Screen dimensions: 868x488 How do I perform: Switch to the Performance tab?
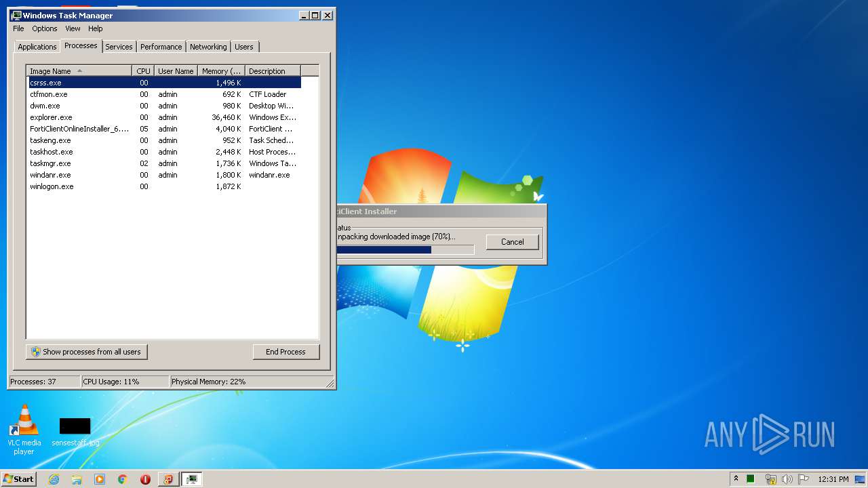pyautogui.click(x=161, y=47)
